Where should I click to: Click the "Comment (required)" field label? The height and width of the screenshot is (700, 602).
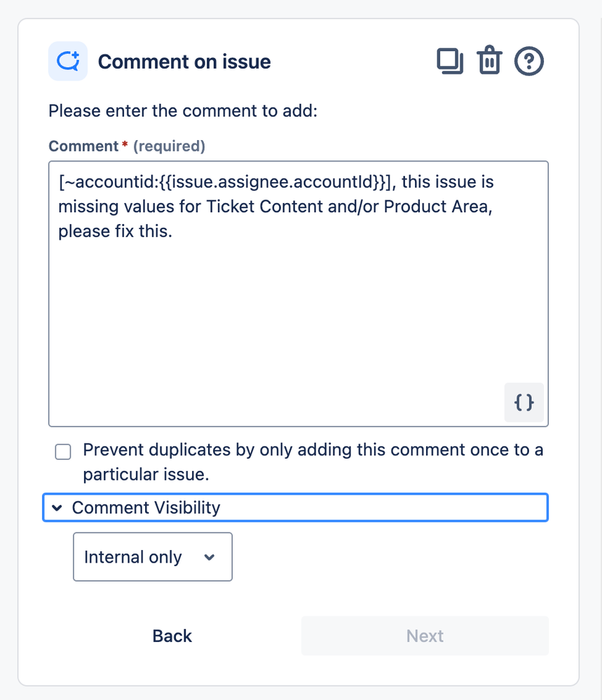(x=127, y=146)
